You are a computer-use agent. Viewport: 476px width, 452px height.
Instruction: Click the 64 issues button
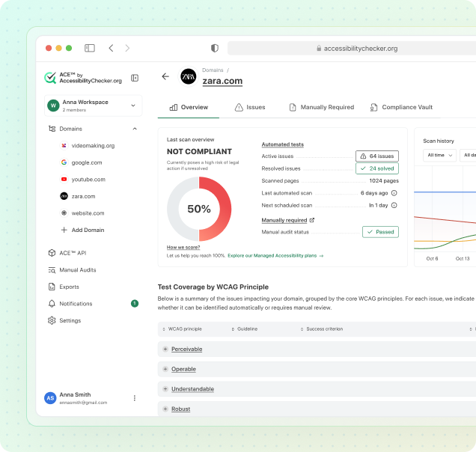click(377, 156)
